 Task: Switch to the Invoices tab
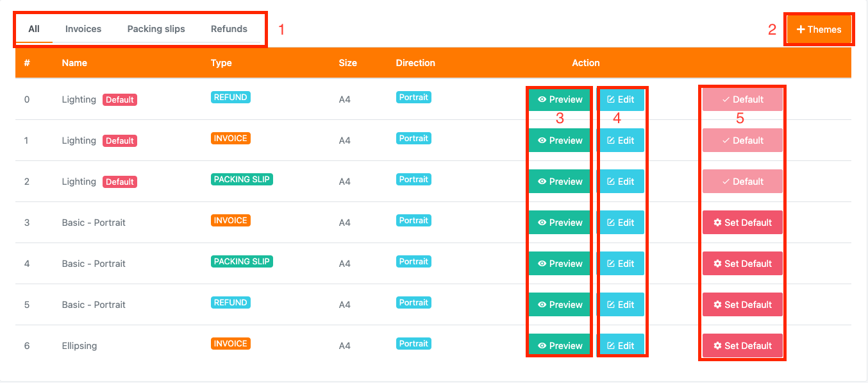[83, 29]
